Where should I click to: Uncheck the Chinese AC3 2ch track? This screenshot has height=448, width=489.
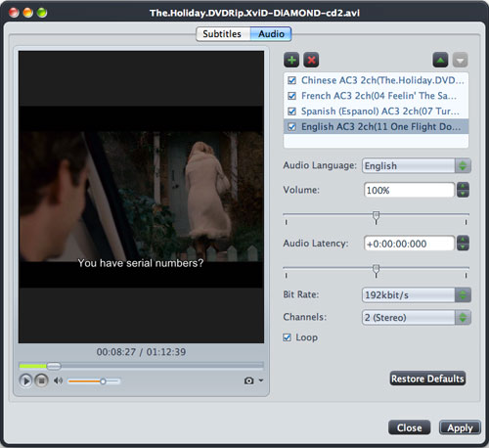coord(292,80)
